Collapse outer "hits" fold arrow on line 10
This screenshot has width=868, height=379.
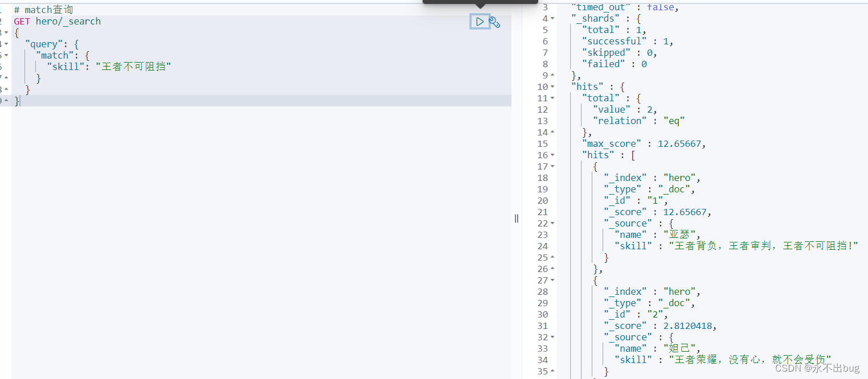tap(552, 86)
